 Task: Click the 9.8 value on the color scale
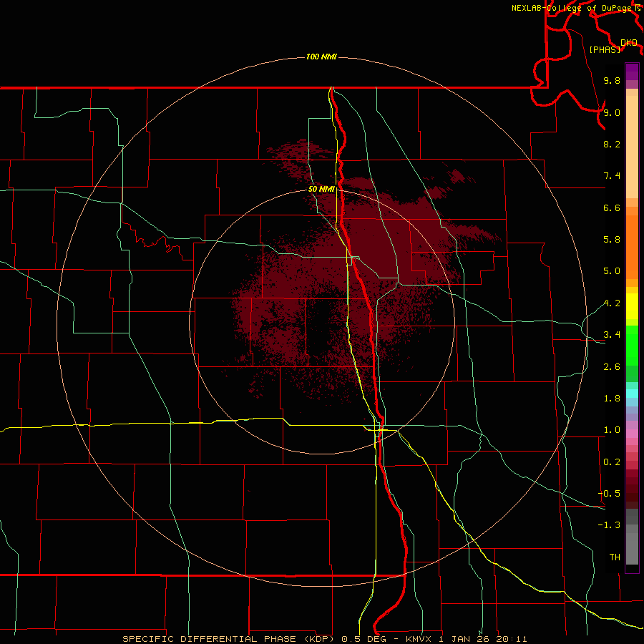(612, 80)
